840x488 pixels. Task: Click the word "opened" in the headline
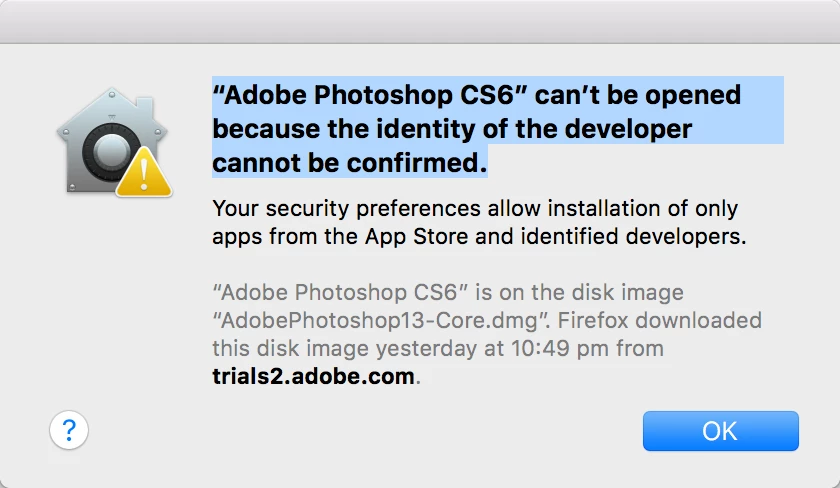click(693, 96)
